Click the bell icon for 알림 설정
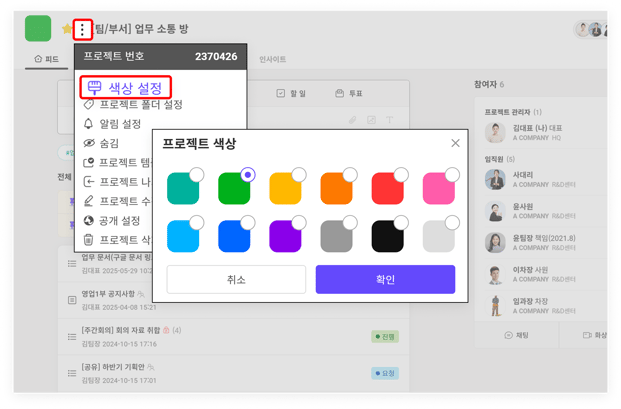This screenshot has width=621, height=409. point(89,124)
